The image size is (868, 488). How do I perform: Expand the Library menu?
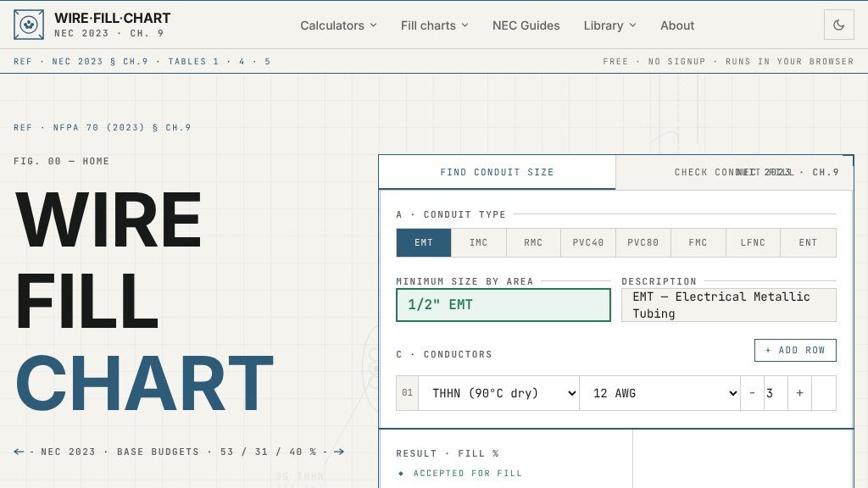(609, 25)
